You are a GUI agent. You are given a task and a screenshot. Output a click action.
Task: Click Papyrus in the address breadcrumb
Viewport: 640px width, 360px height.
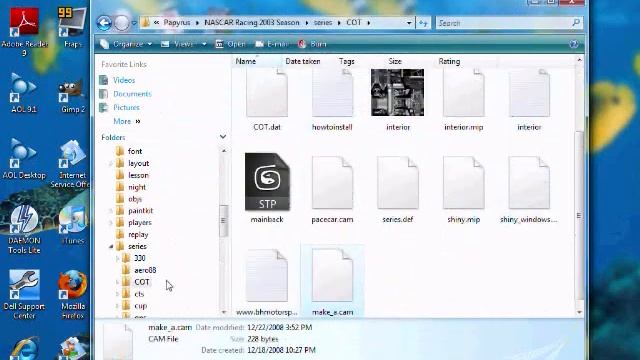click(177, 22)
